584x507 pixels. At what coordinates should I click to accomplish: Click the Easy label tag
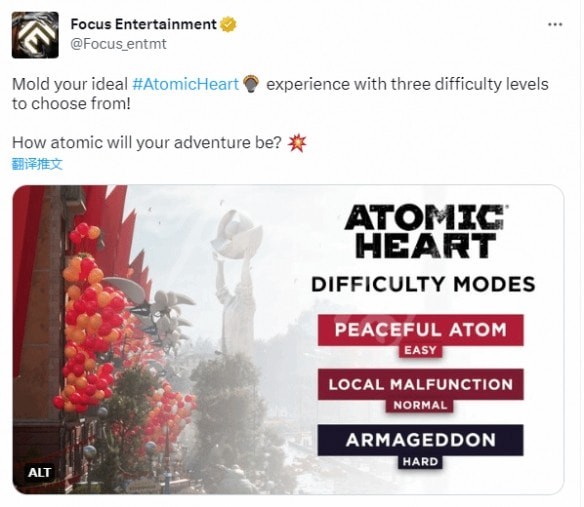(x=420, y=351)
